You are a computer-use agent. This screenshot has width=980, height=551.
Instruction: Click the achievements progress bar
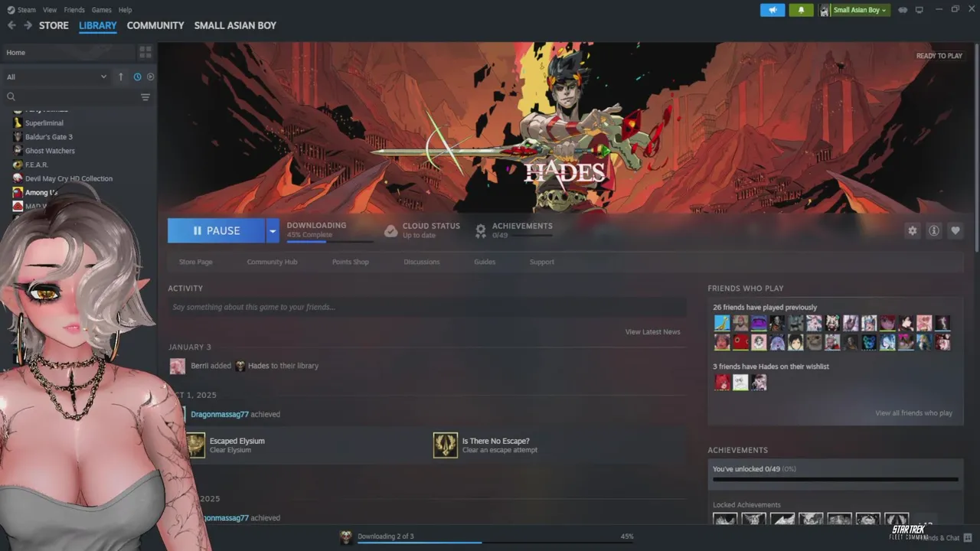(x=835, y=480)
